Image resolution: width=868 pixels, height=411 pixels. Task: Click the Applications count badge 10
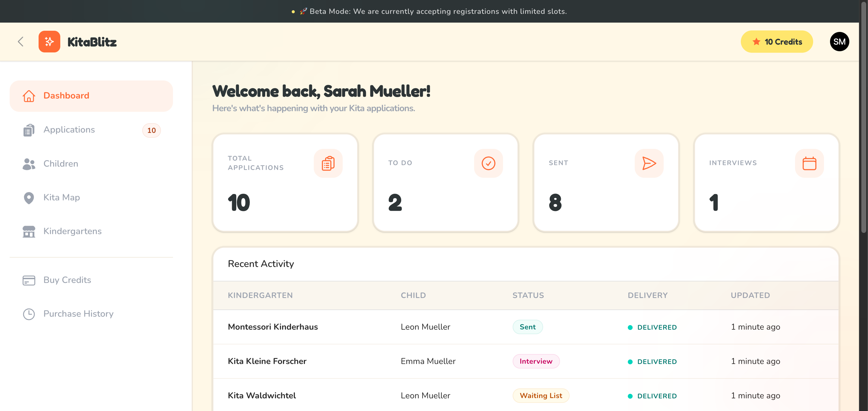pos(151,130)
